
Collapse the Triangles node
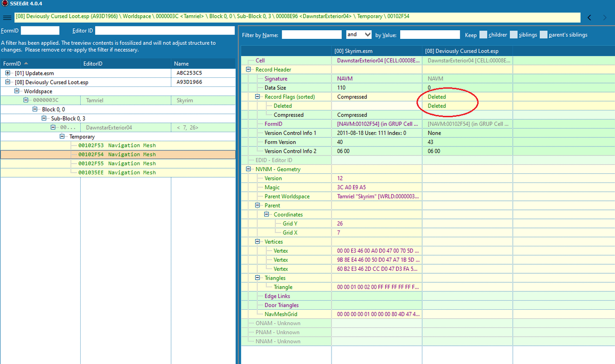tap(258, 278)
